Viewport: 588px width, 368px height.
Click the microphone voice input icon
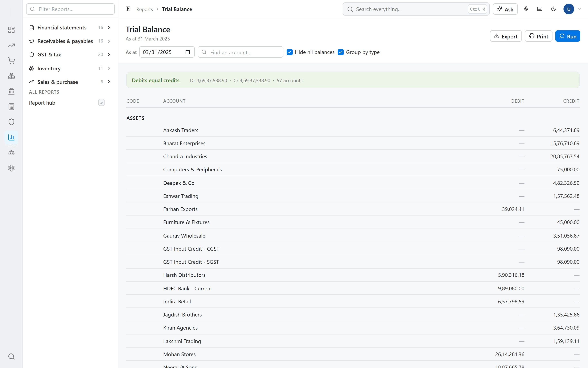526,9
